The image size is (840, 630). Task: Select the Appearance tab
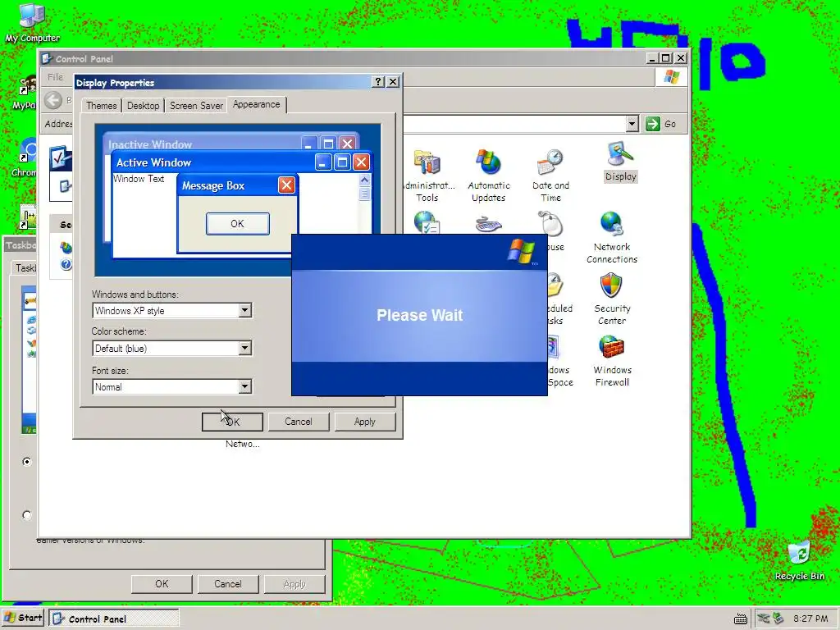click(256, 104)
